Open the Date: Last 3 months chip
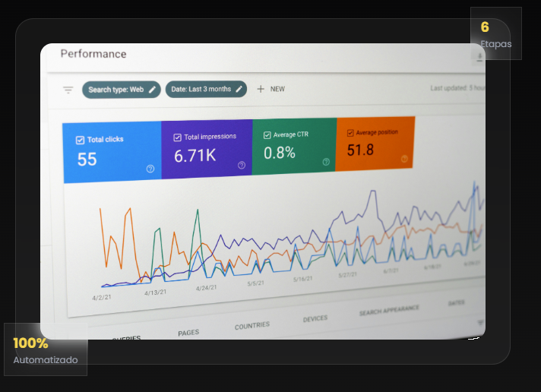 [206, 89]
